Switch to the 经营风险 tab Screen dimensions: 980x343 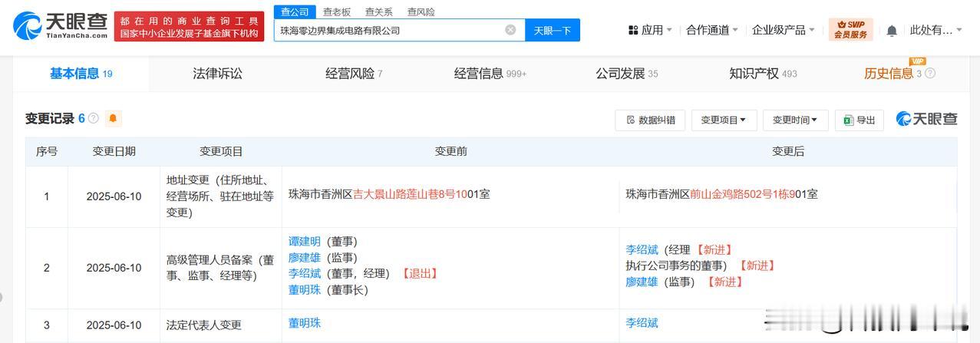[x=354, y=74]
